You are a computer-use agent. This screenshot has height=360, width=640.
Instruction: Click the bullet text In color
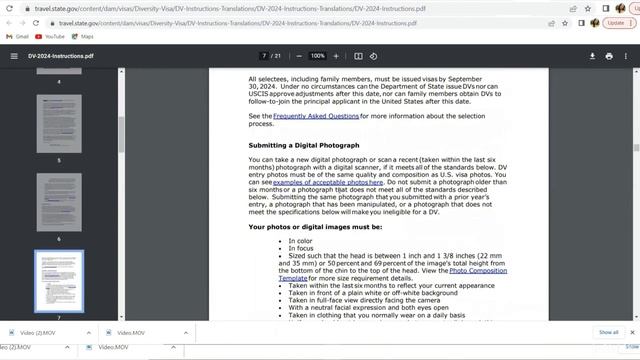pyautogui.click(x=300, y=241)
